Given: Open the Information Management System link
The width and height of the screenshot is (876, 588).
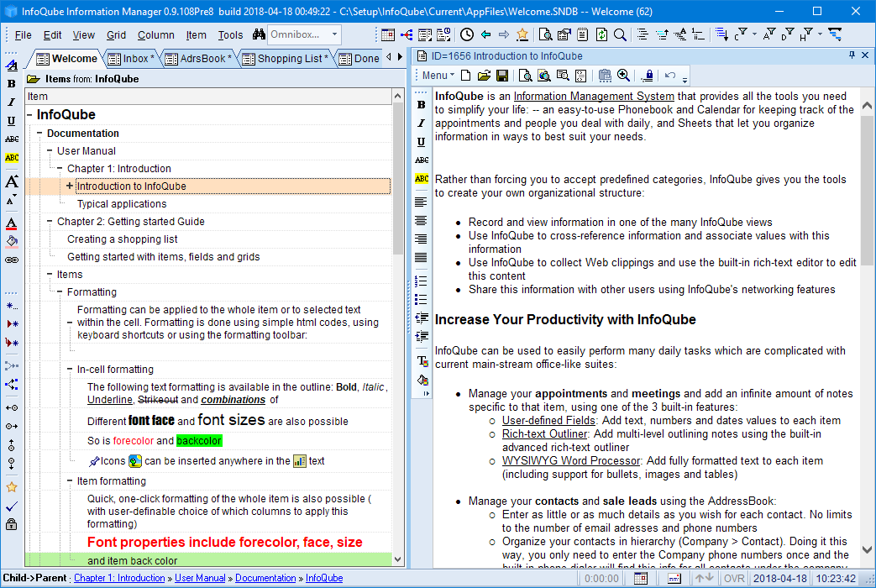Looking at the screenshot, I should click(594, 96).
